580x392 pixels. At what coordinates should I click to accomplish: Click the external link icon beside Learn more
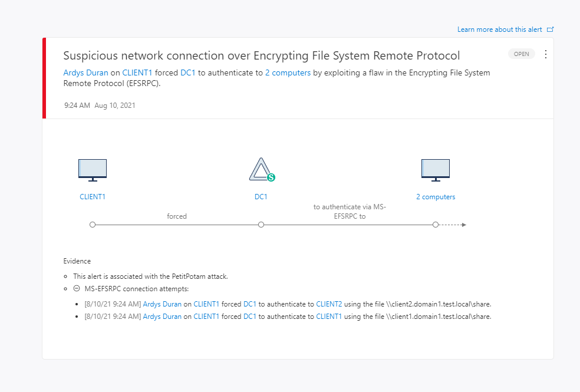(x=550, y=29)
